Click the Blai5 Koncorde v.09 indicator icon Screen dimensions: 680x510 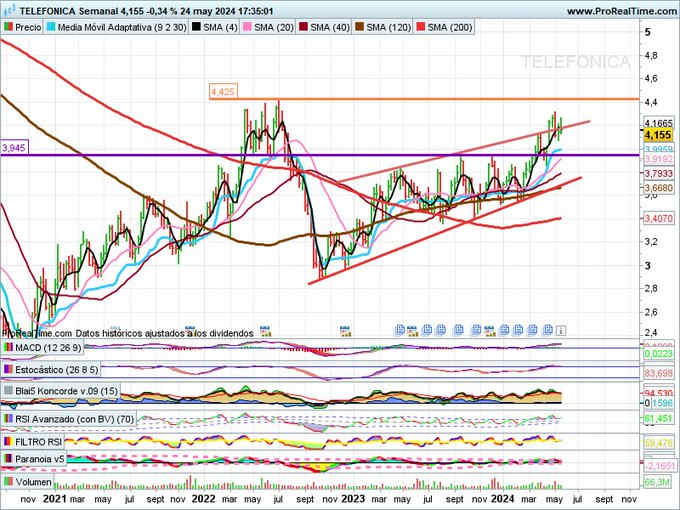pos(8,391)
